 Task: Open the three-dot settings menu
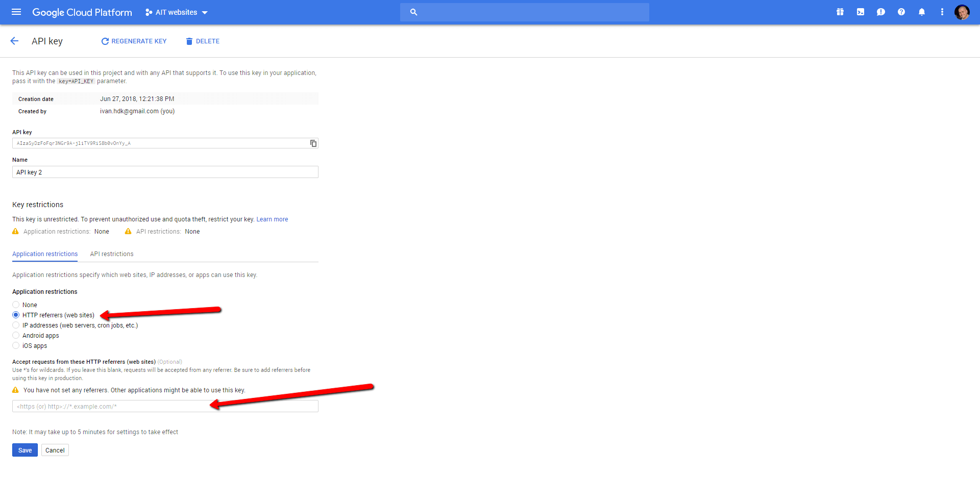(x=942, y=12)
